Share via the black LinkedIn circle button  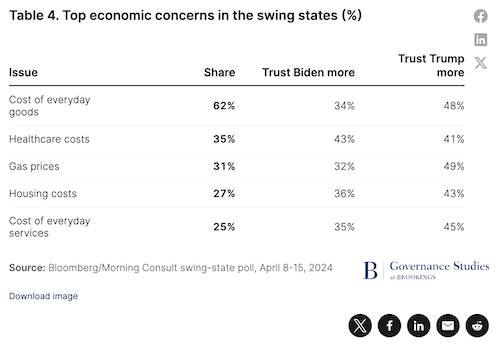click(x=419, y=325)
